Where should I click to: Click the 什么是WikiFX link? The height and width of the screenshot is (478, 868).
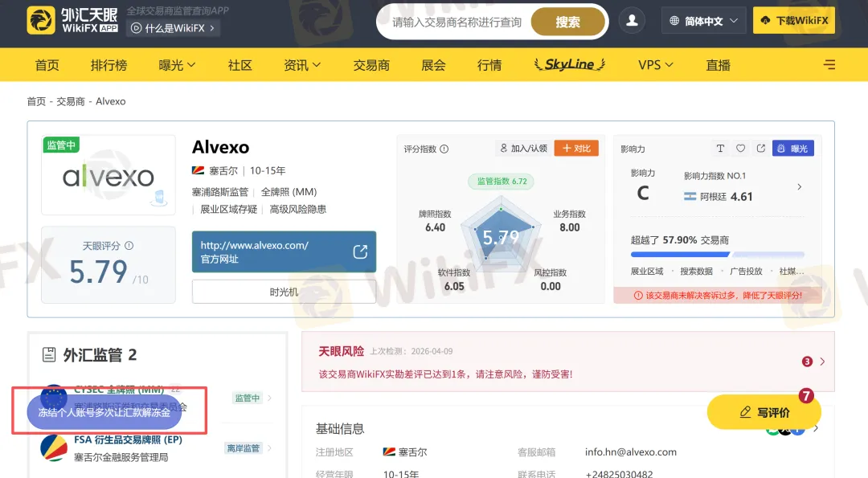tap(174, 28)
